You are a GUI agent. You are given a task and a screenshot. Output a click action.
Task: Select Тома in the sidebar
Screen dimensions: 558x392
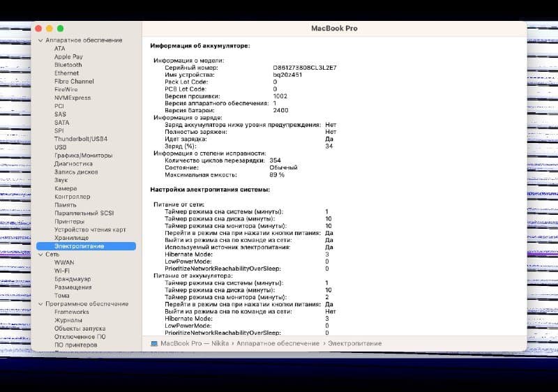click(x=61, y=296)
